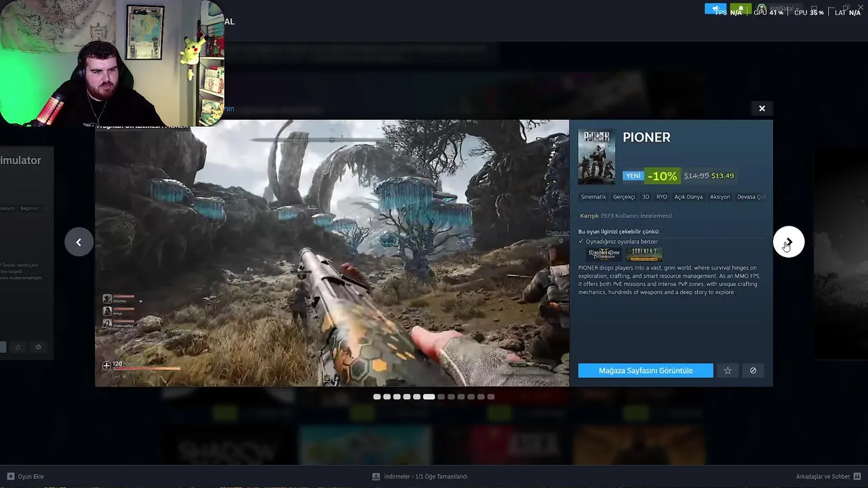This screenshot has width=868, height=488.
Task: Select the Gerçekçi tag
Action: tap(624, 197)
